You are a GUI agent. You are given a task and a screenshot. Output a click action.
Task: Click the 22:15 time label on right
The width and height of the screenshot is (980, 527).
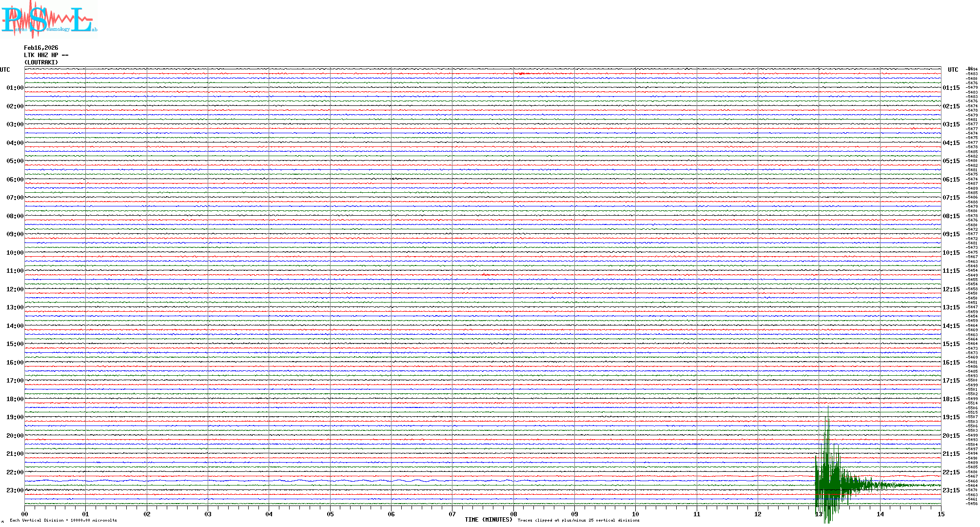tap(951, 472)
